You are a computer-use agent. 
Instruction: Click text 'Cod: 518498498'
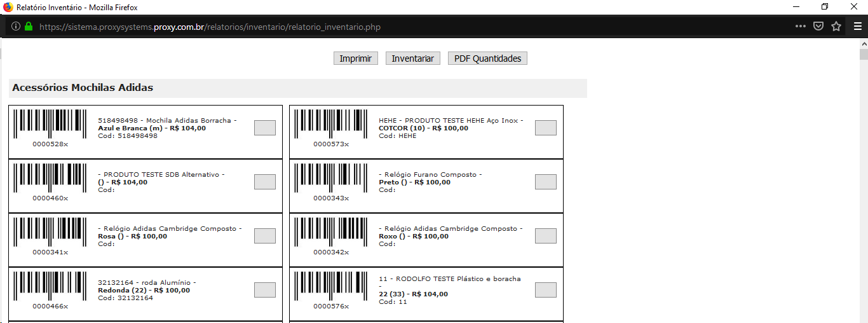128,136
